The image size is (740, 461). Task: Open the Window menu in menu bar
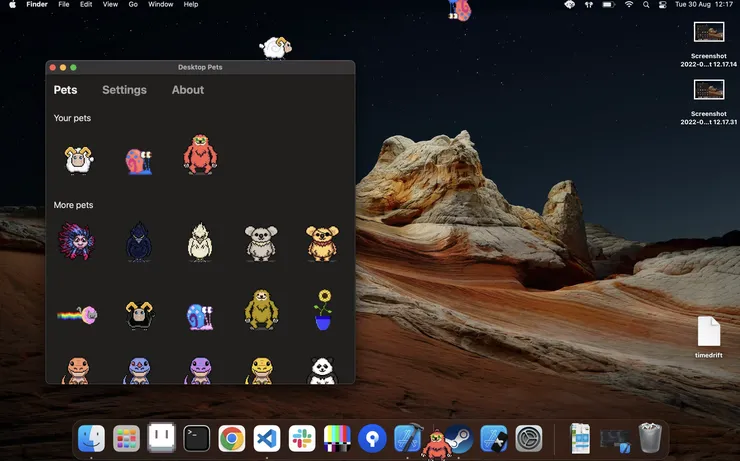pos(160,4)
